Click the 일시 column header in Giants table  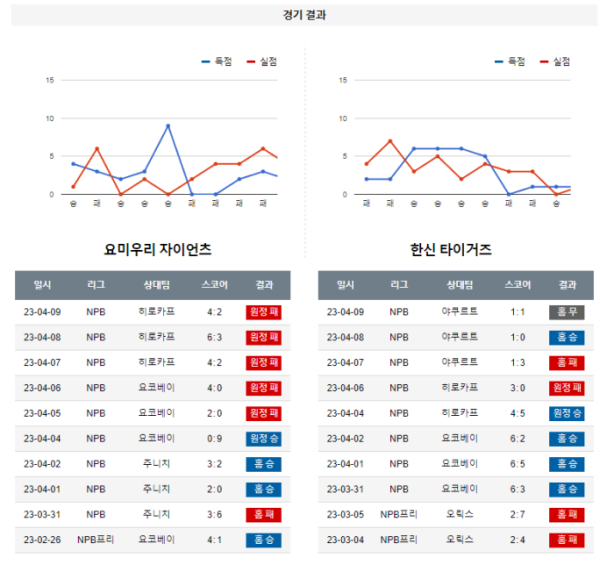point(42,285)
